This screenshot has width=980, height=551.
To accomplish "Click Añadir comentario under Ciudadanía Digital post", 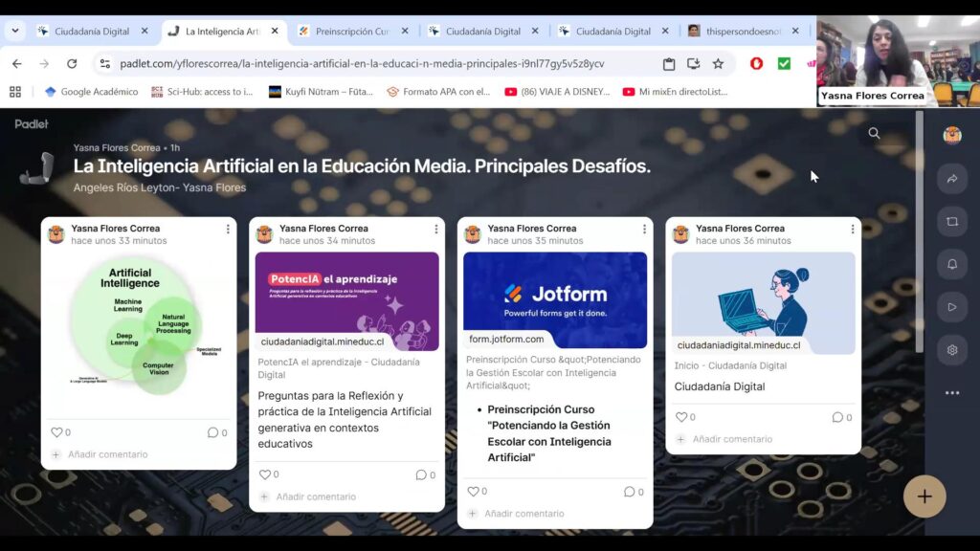I will [x=731, y=439].
